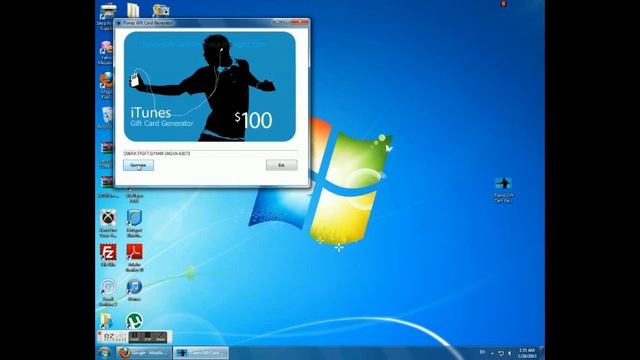
Task: Click the iTunes $100 gift card image
Action: pos(210,87)
